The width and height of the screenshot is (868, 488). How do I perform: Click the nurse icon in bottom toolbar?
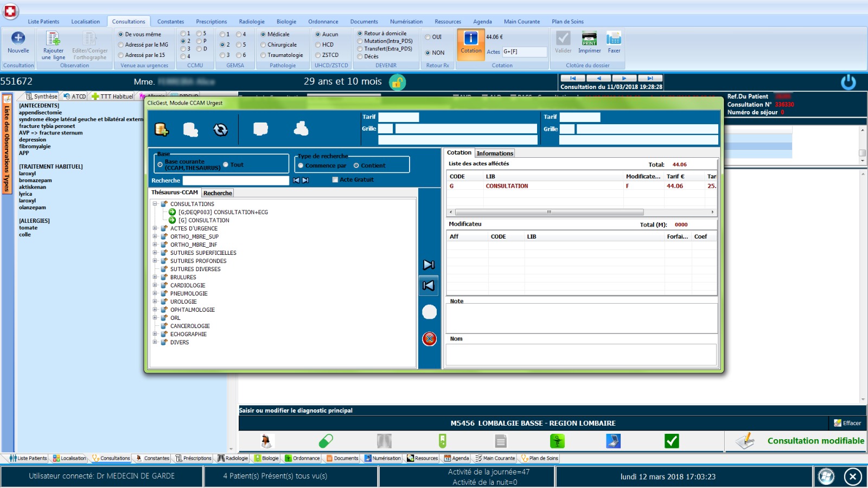[x=266, y=441]
